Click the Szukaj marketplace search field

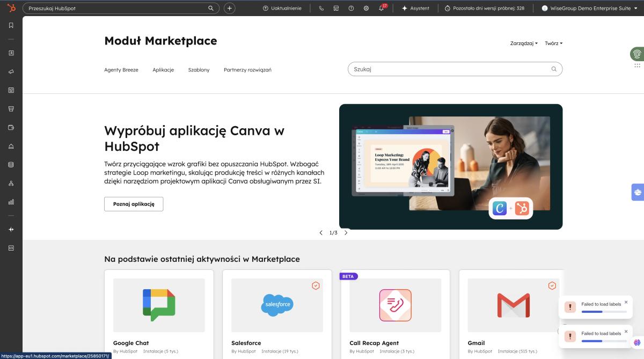455,69
